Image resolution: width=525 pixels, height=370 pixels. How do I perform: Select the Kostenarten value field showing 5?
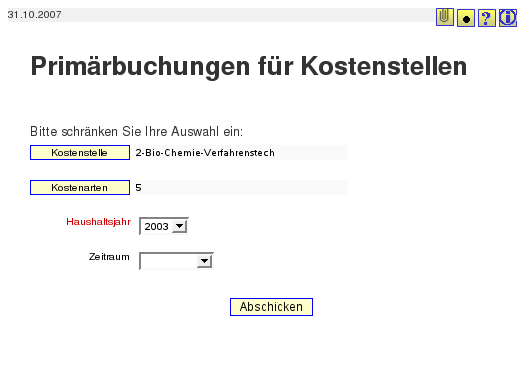[x=241, y=188]
